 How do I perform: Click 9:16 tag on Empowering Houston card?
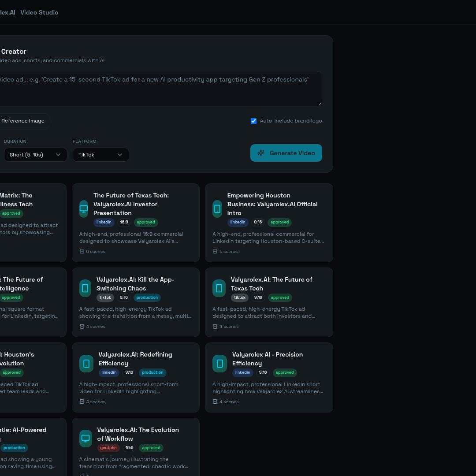point(258,222)
